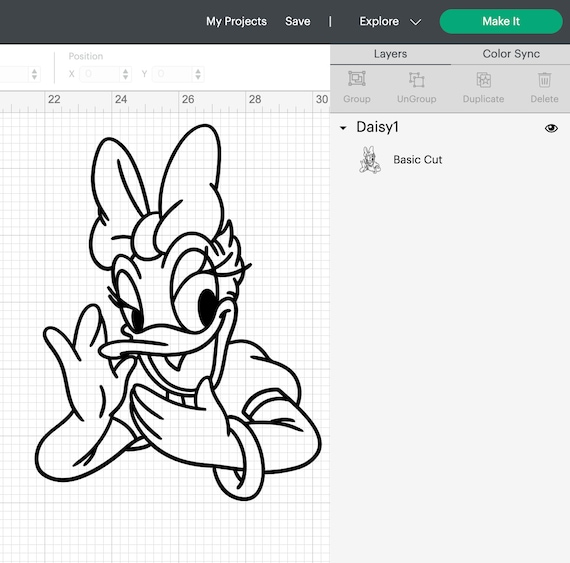Screen dimensions: 570x563
Task: Open the Explore dropdown chevron
Action: [416, 22]
